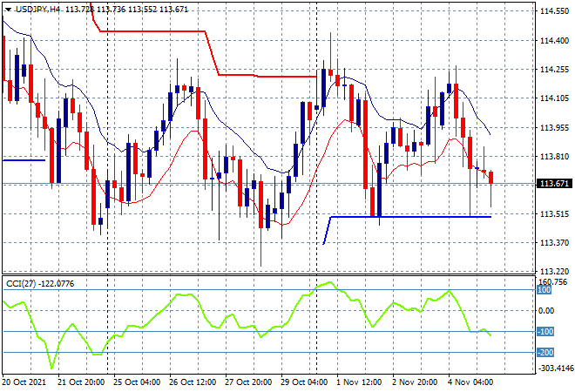Click the 27 Oct 20:00 time label
The height and width of the screenshot is (392, 575).
[x=248, y=382]
